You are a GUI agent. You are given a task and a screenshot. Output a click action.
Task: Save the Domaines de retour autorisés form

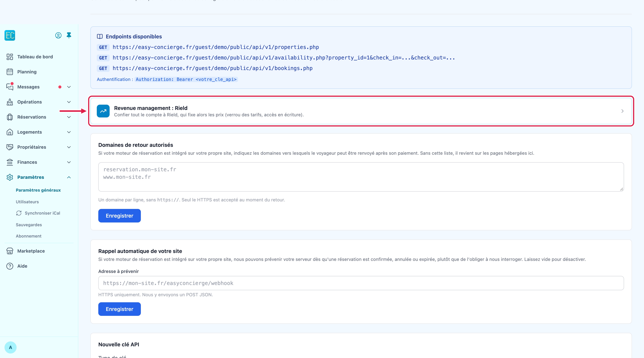pos(120,216)
